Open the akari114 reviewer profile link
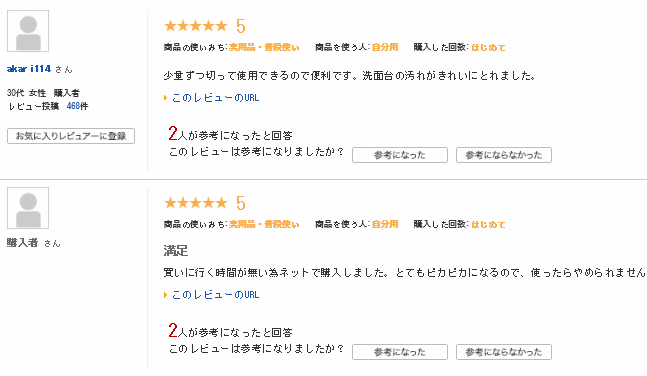 point(29,69)
